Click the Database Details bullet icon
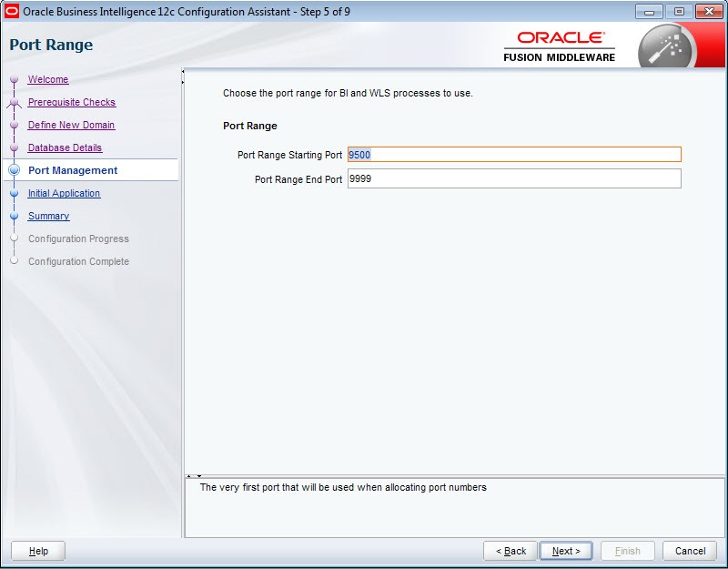This screenshot has height=569, width=728. pyautogui.click(x=14, y=147)
